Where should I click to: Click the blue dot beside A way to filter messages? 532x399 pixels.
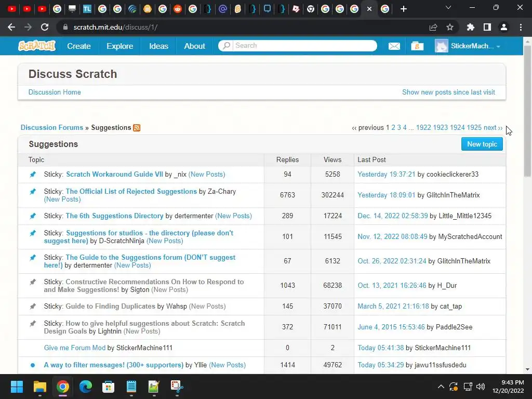[x=33, y=365]
